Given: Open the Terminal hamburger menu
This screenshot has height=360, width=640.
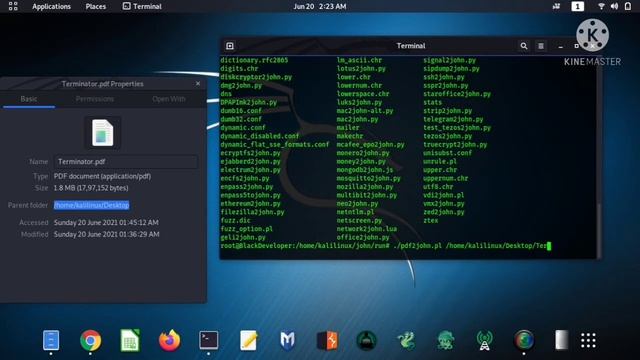Looking at the screenshot, I should 541,46.
